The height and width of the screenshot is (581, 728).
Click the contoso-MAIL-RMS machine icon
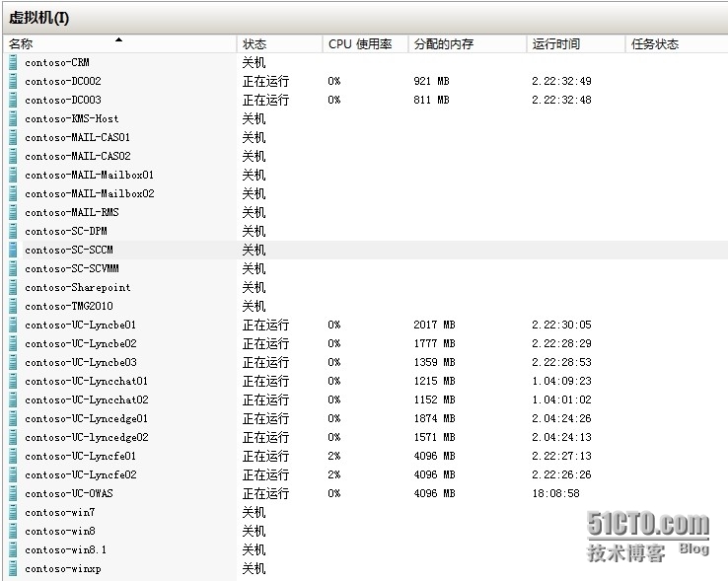coord(13,212)
